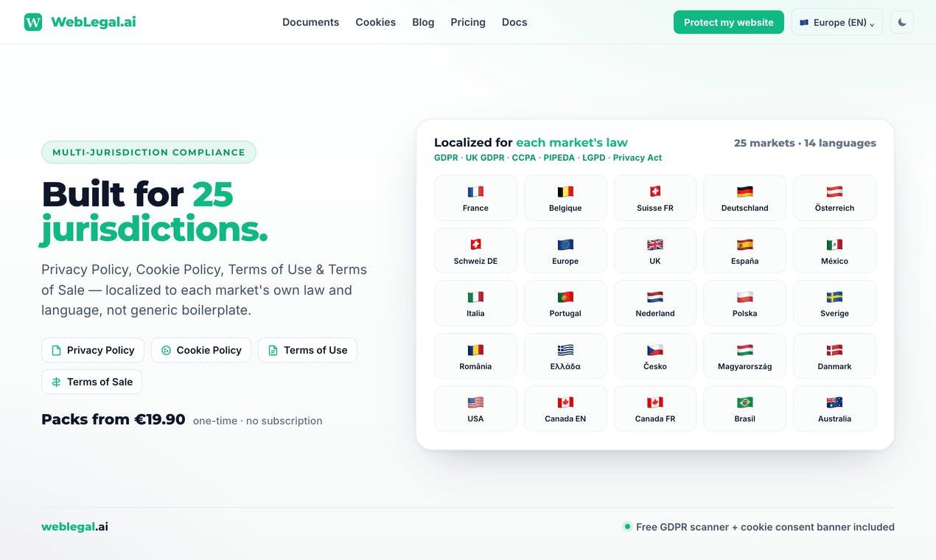The image size is (936, 560).
Task: Open the Pricing page
Action: pyautogui.click(x=468, y=22)
